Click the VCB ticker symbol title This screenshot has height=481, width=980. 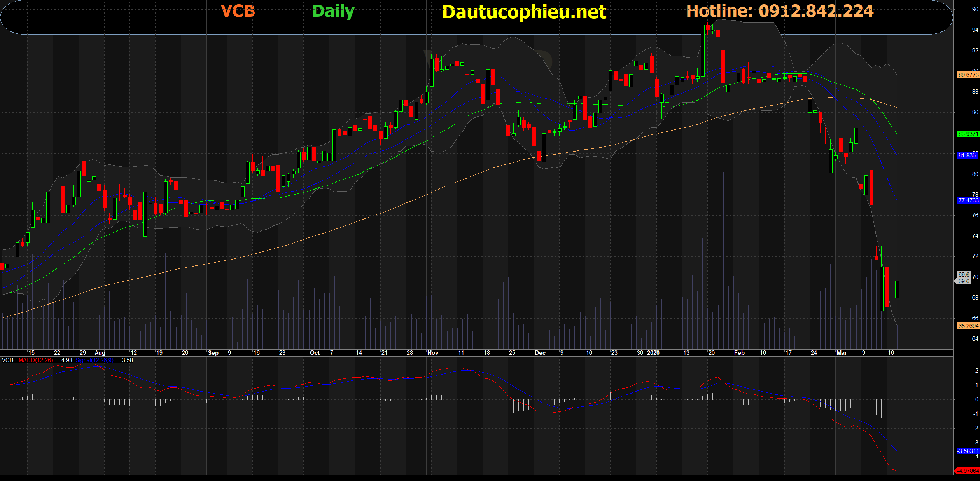(x=238, y=11)
